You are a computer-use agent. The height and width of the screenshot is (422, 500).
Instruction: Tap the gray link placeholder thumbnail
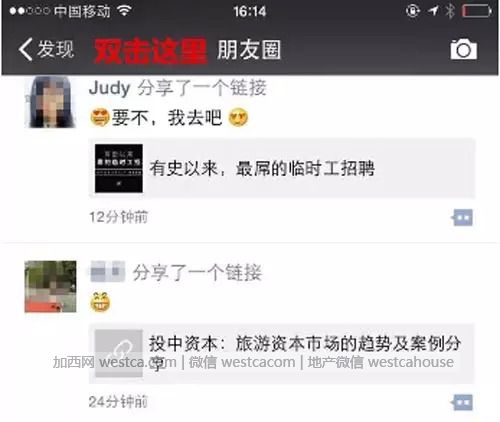tap(119, 353)
